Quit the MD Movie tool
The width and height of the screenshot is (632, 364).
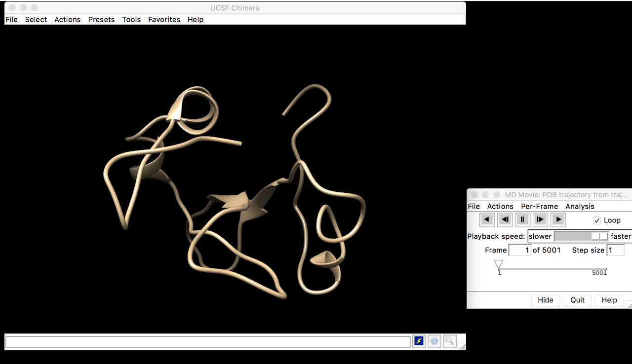578,300
